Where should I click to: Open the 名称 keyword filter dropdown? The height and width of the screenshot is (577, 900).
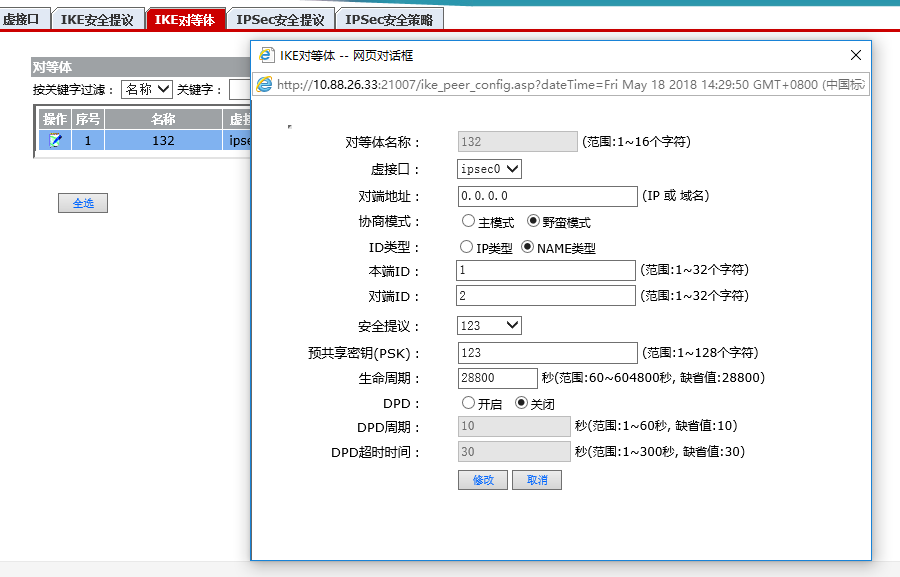(x=147, y=89)
